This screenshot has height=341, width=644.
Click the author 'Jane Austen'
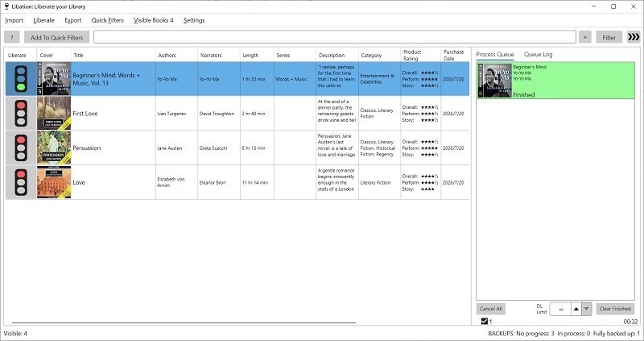pos(170,148)
